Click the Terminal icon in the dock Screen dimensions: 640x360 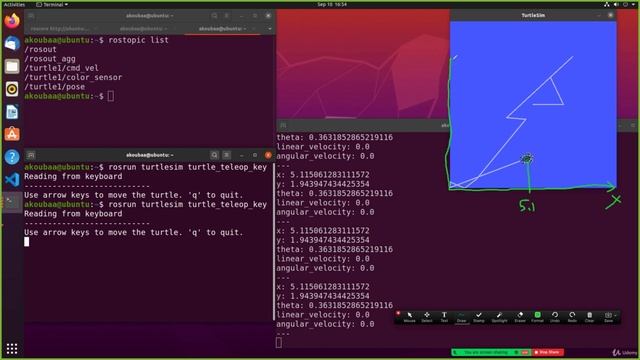[x=12, y=202]
